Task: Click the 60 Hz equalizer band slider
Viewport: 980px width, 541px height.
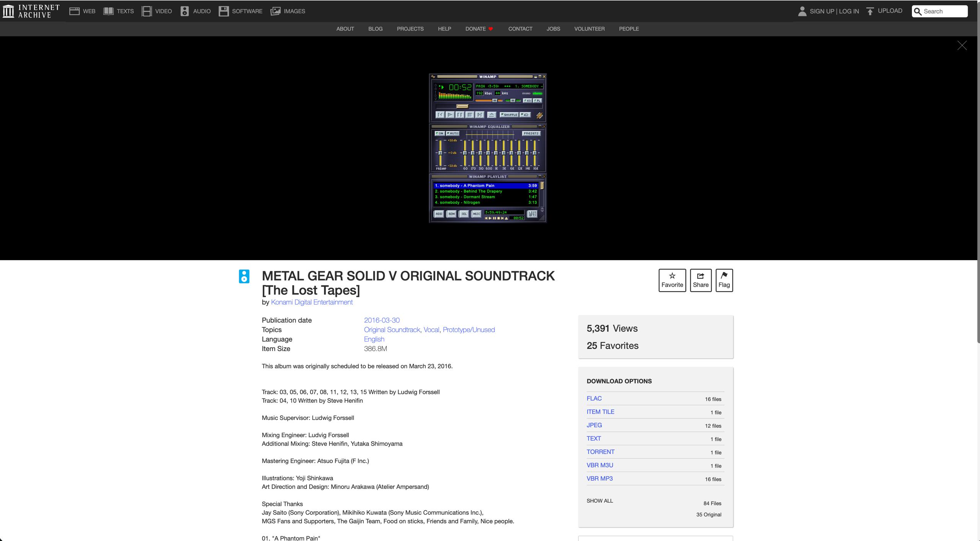Action: (465, 153)
